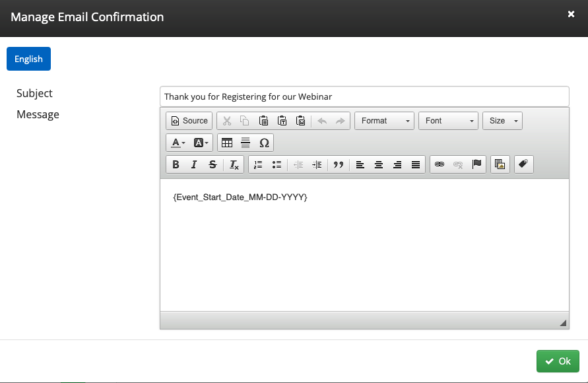Open the Format dropdown
The width and height of the screenshot is (588, 383).
(384, 121)
